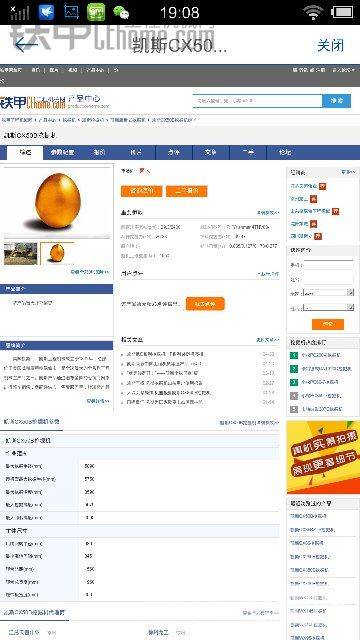The width and height of the screenshot is (360, 640).
Task: Focus the site search input box
Action: pos(258,100)
